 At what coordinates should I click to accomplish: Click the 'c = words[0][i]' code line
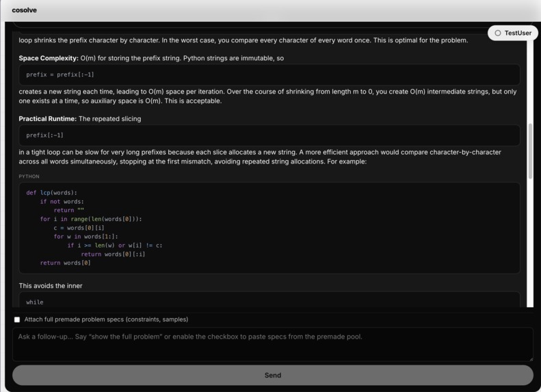click(x=79, y=228)
